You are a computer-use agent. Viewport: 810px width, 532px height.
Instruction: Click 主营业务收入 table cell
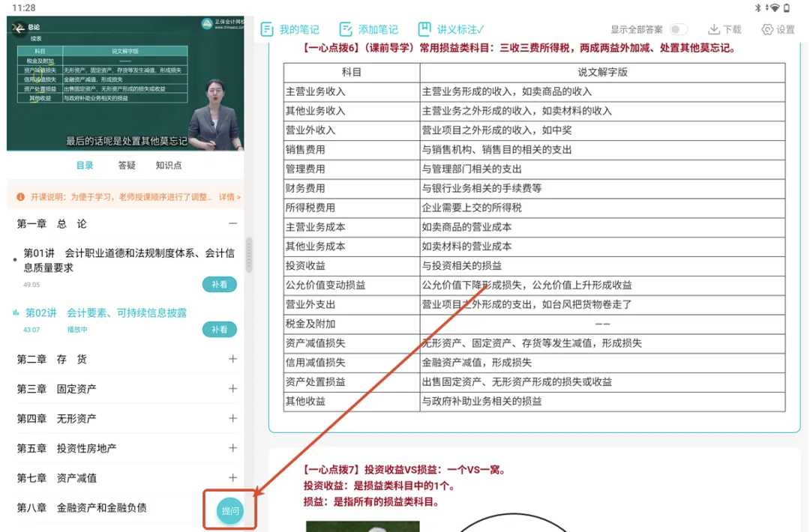click(351, 91)
